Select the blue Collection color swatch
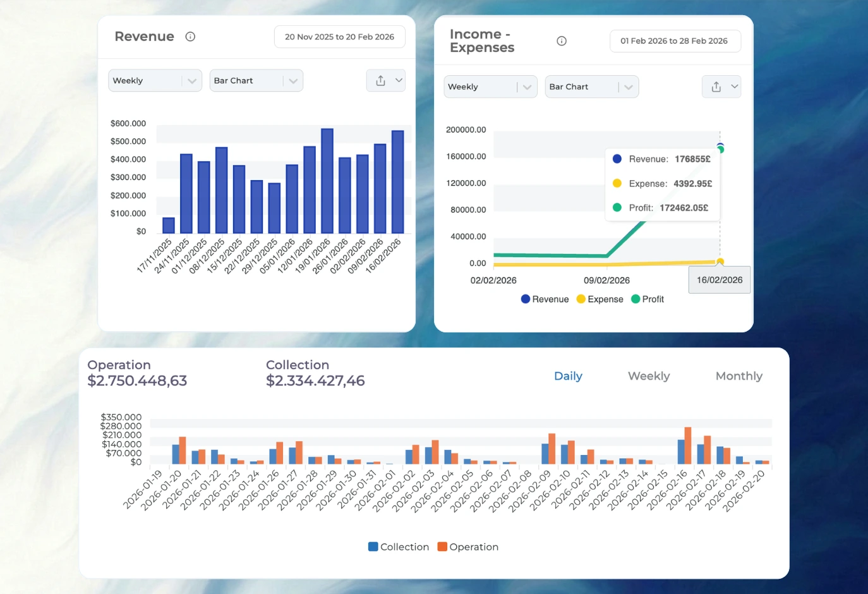Screen dimensions: 868x594 [373, 547]
